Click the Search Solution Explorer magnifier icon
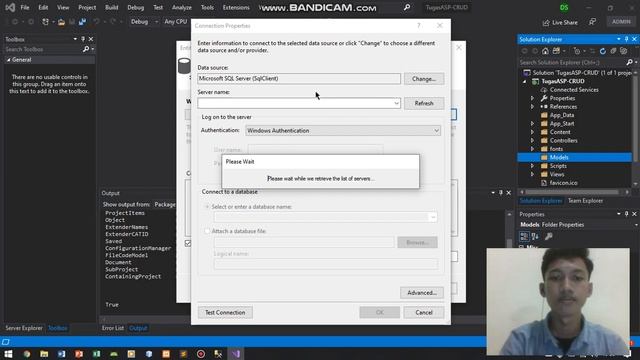This screenshot has width=640, height=360. tap(629, 62)
